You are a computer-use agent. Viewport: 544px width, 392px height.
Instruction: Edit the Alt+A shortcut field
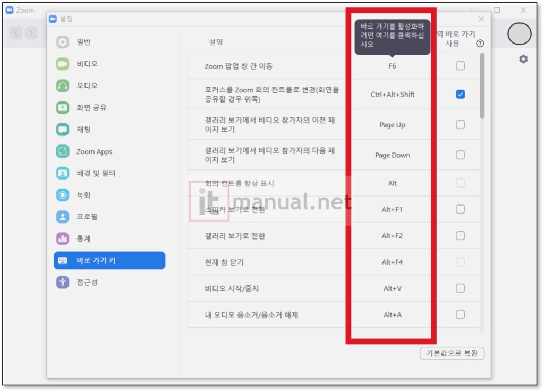tap(393, 315)
